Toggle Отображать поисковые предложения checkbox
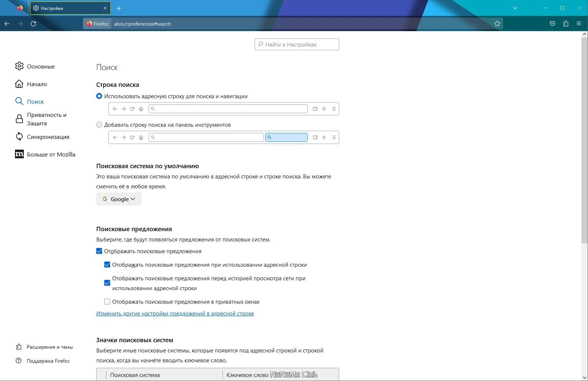The image size is (588, 381). coord(99,251)
